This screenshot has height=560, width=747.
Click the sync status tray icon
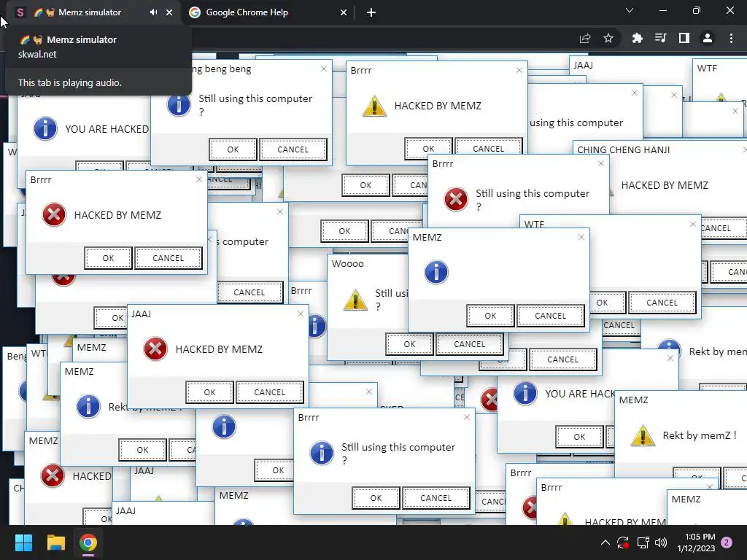click(623, 542)
